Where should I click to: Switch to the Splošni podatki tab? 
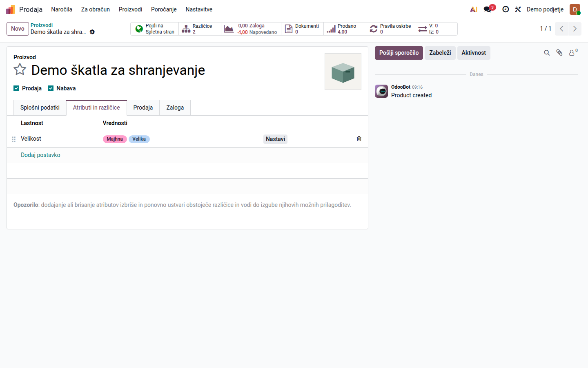[x=40, y=108]
